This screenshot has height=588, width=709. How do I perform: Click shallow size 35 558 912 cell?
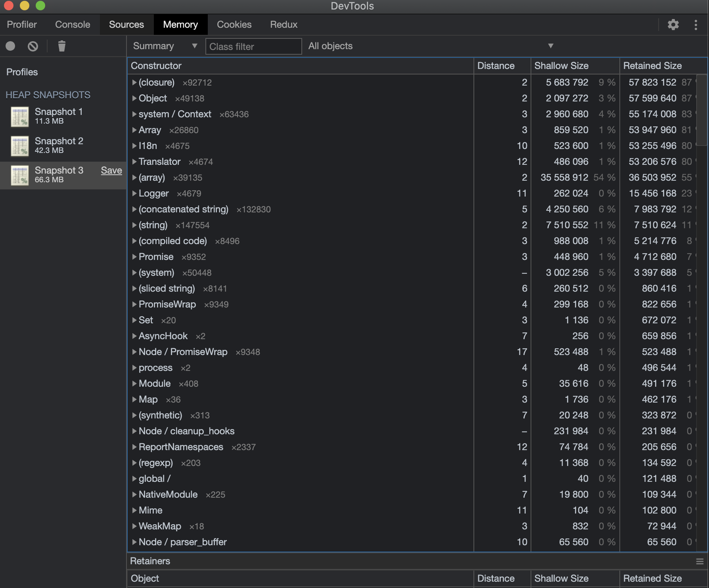(x=564, y=178)
